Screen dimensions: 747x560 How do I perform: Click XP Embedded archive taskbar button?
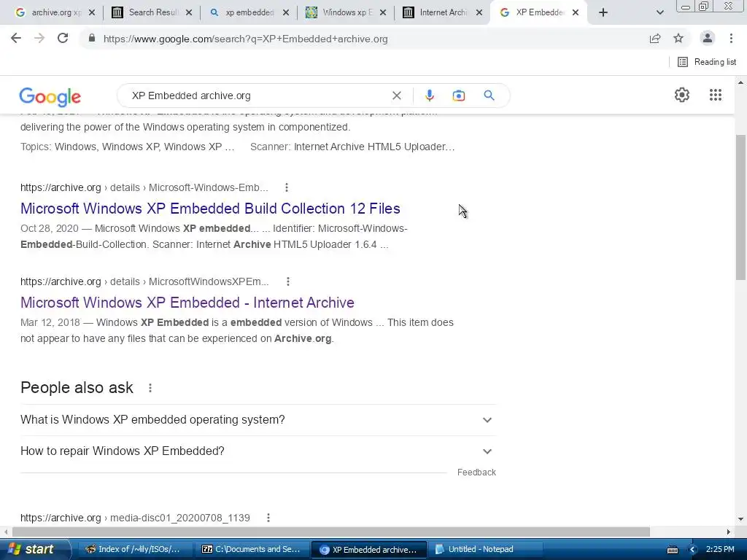(x=368, y=549)
